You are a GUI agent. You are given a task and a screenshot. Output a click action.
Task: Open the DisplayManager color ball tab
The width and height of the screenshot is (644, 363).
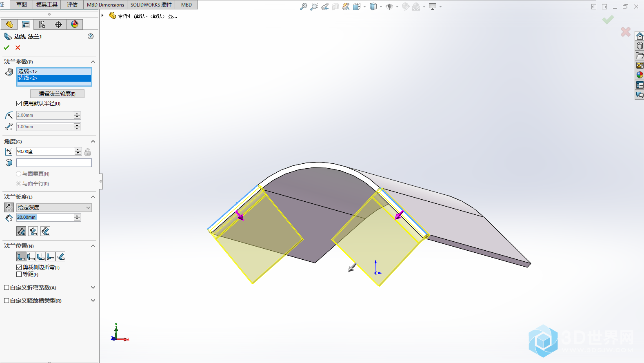(75, 24)
